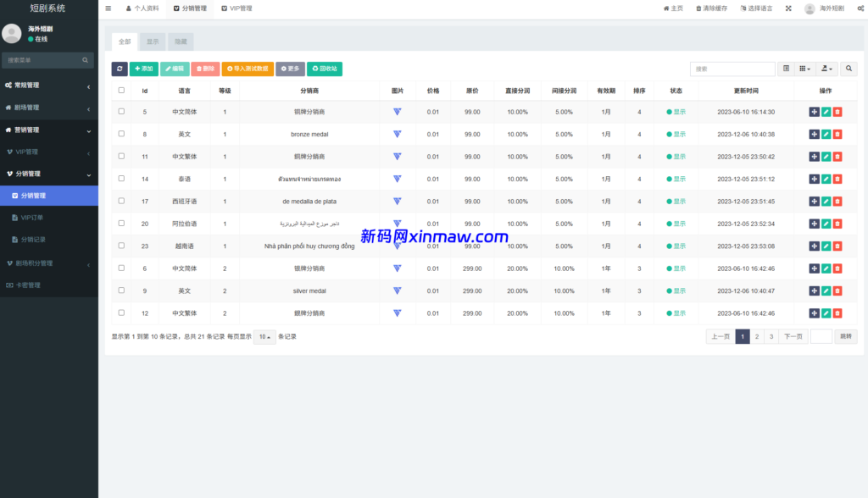Click the refresh icon in the table toolbar
Image resolution: width=868 pixels, height=498 pixels.
pyautogui.click(x=120, y=69)
